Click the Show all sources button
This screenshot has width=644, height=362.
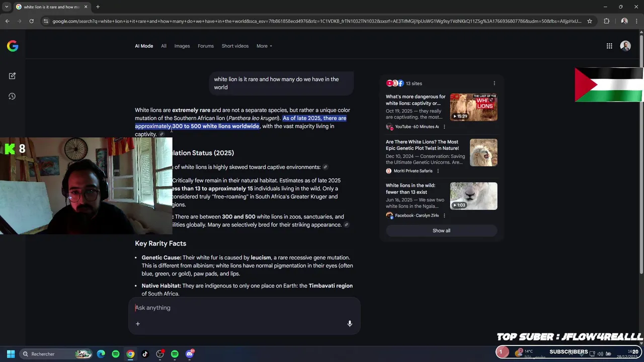click(x=441, y=231)
